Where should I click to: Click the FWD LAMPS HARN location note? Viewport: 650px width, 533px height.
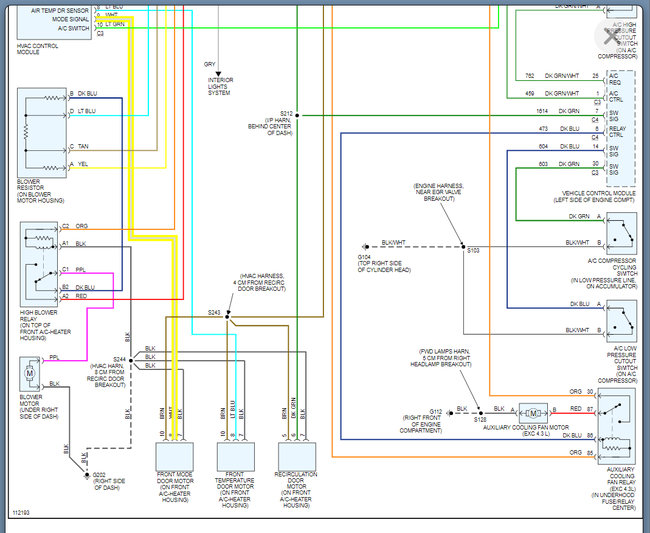pos(441,358)
